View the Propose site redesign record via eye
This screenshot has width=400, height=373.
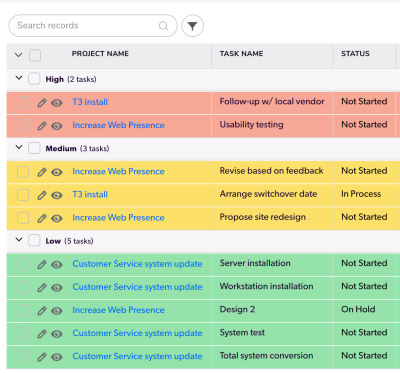click(57, 218)
